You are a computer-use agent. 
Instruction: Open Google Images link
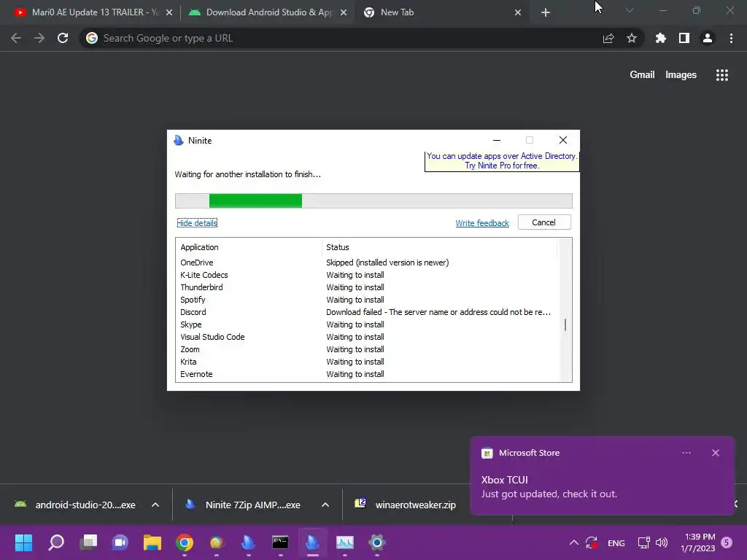coord(681,75)
